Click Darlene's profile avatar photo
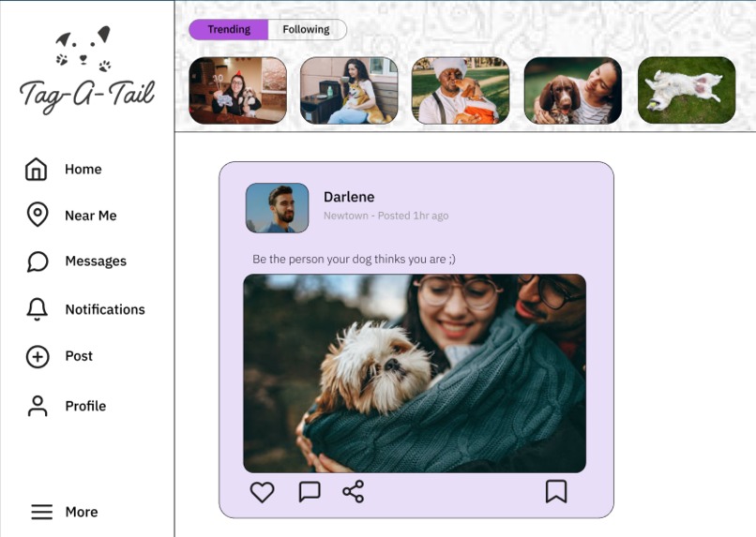Image resolution: width=756 pixels, height=537 pixels. 278,208
